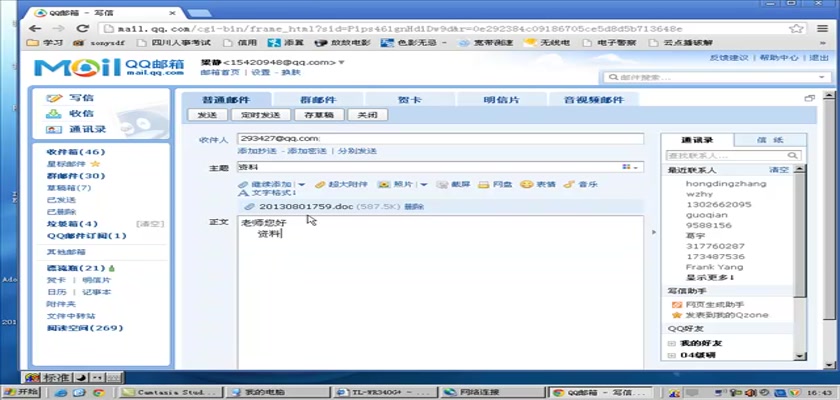The height and width of the screenshot is (400, 840).
Task: Open the 继续添加 dropdown arrow
Action: (302, 185)
